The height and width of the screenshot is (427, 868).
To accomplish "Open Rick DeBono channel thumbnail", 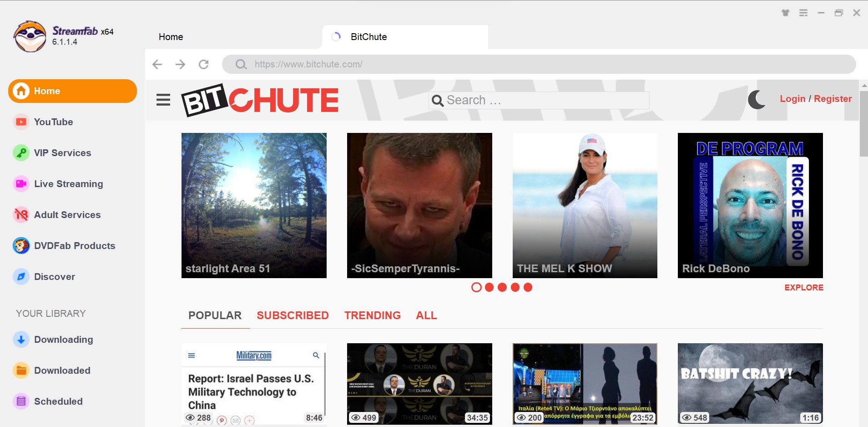I will click(x=750, y=205).
